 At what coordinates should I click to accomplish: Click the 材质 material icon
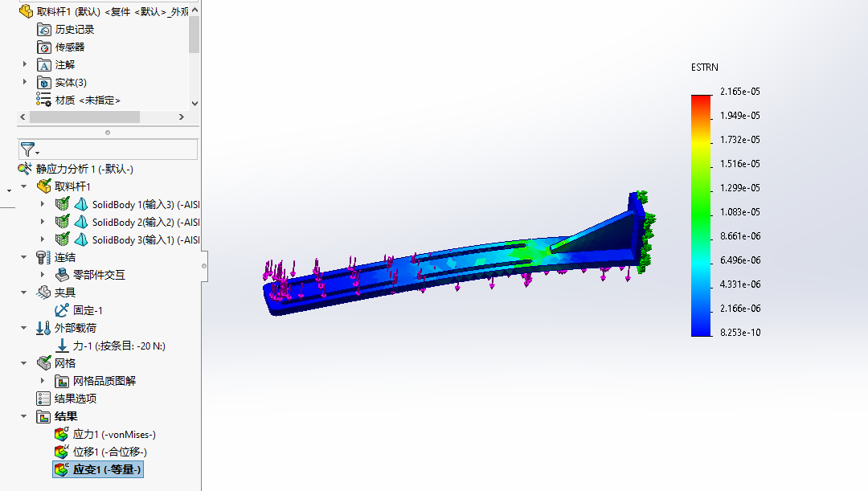click(43, 100)
